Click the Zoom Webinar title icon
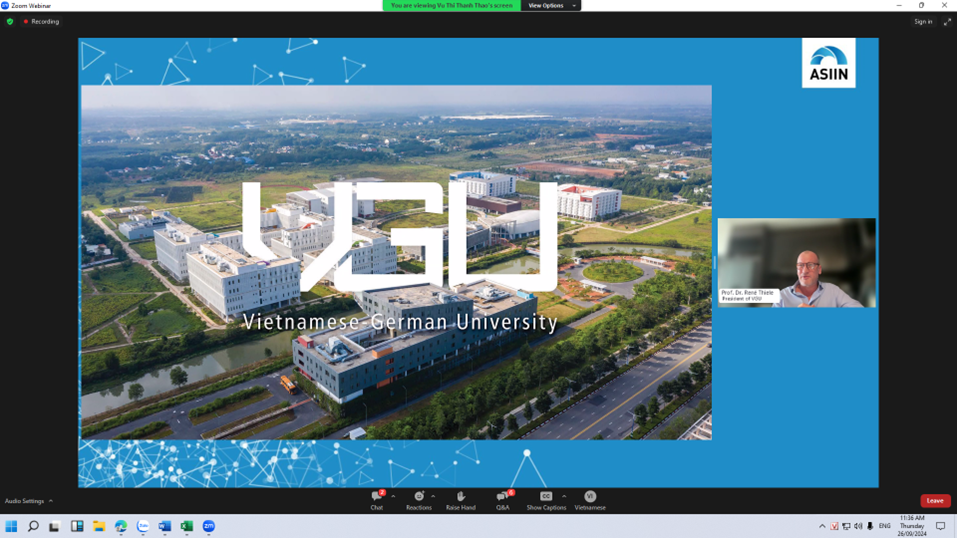 point(5,5)
